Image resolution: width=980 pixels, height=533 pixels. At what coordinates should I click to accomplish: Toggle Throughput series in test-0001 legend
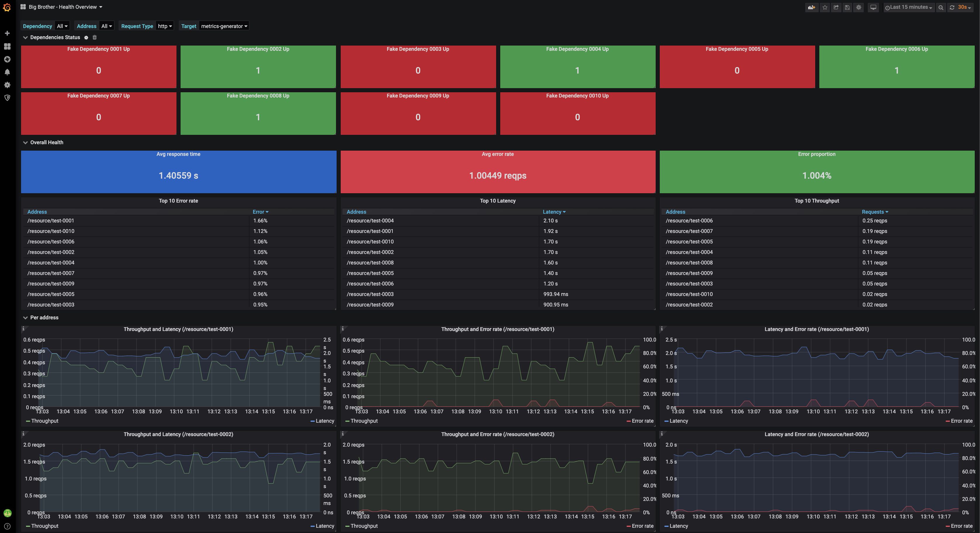44,421
